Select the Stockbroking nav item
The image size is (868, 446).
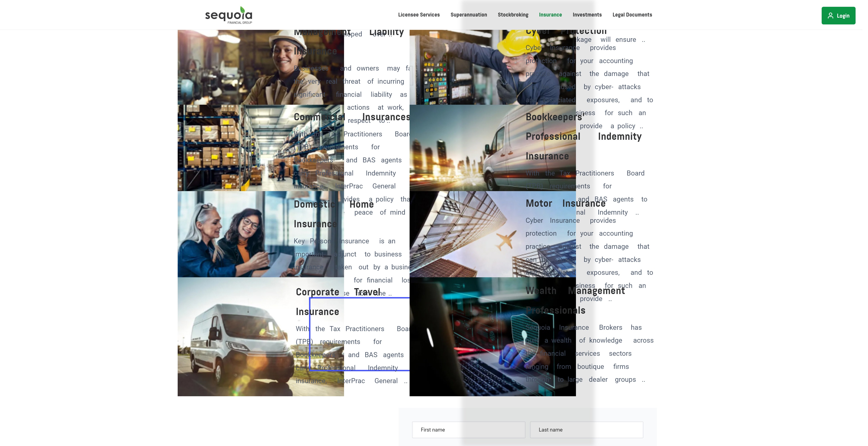pyautogui.click(x=513, y=15)
